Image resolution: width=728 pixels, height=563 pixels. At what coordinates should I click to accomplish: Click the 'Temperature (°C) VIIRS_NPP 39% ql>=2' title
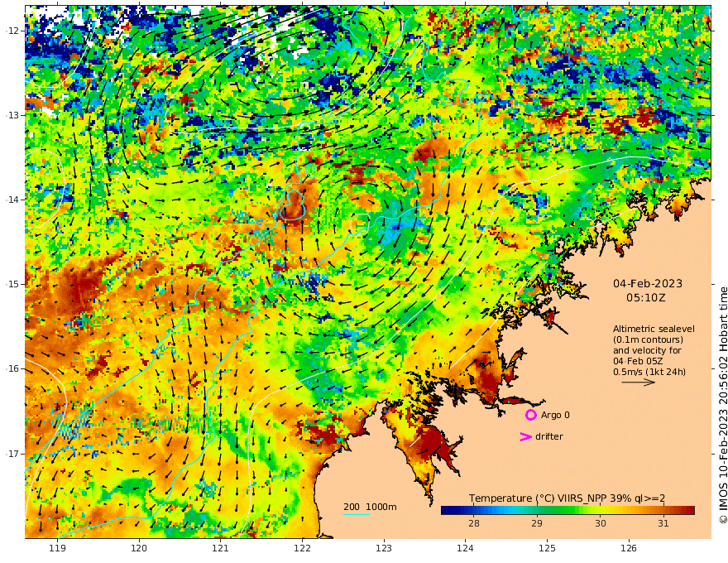click(567, 498)
